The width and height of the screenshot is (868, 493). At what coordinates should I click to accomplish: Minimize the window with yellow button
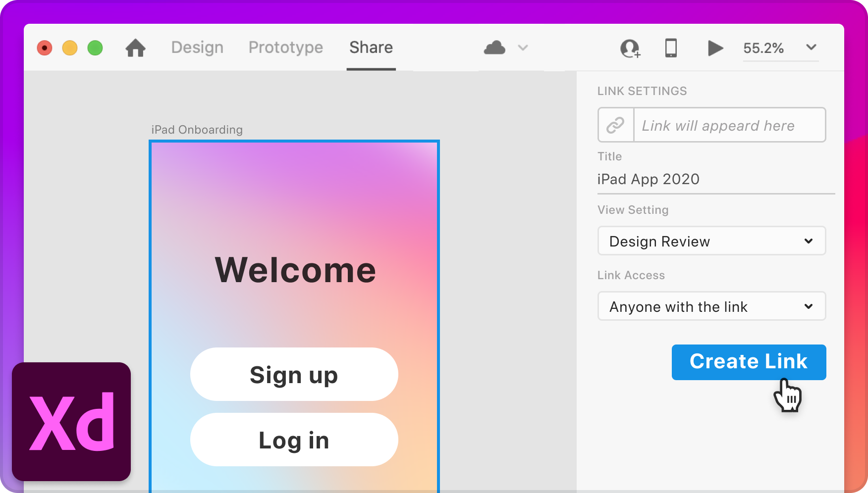[x=70, y=48]
